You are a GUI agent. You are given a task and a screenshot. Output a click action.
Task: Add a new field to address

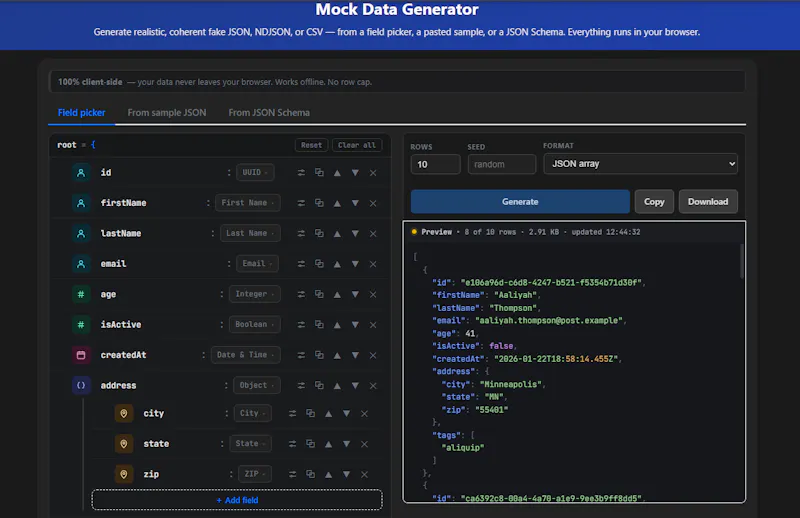[237, 500]
